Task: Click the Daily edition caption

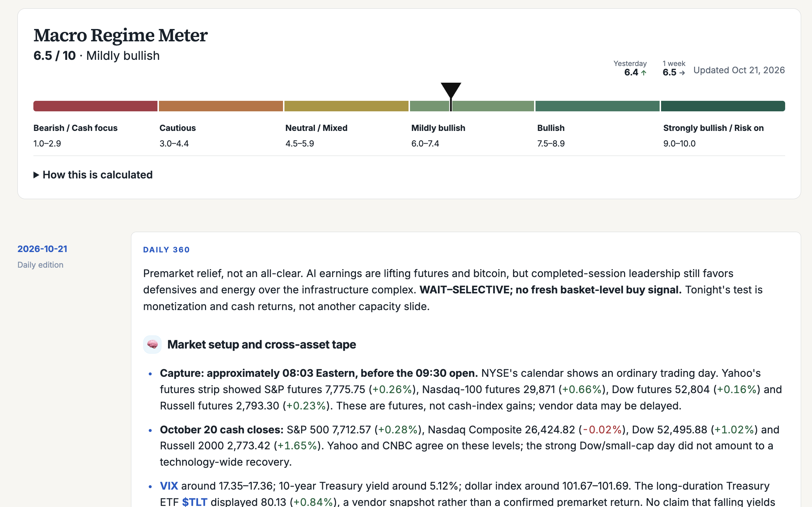Action: click(x=40, y=265)
